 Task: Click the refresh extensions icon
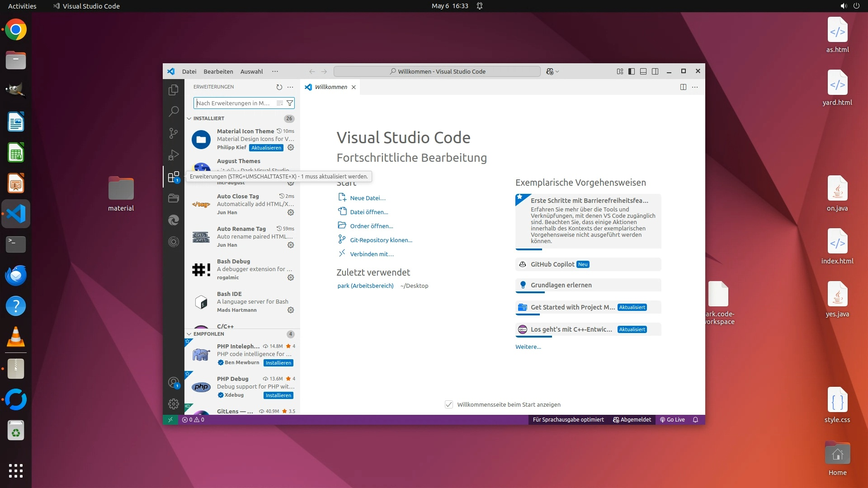point(279,87)
